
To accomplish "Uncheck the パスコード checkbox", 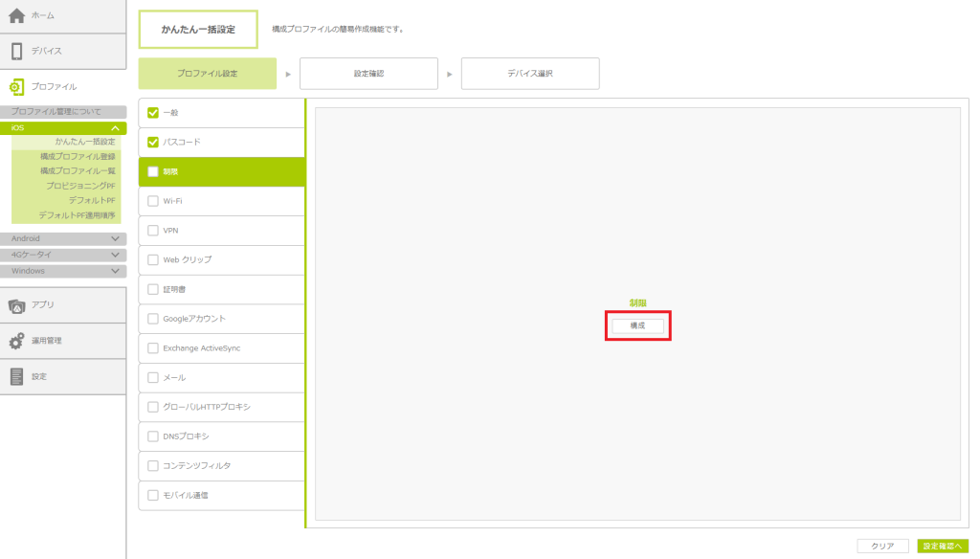I will [x=153, y=143].
